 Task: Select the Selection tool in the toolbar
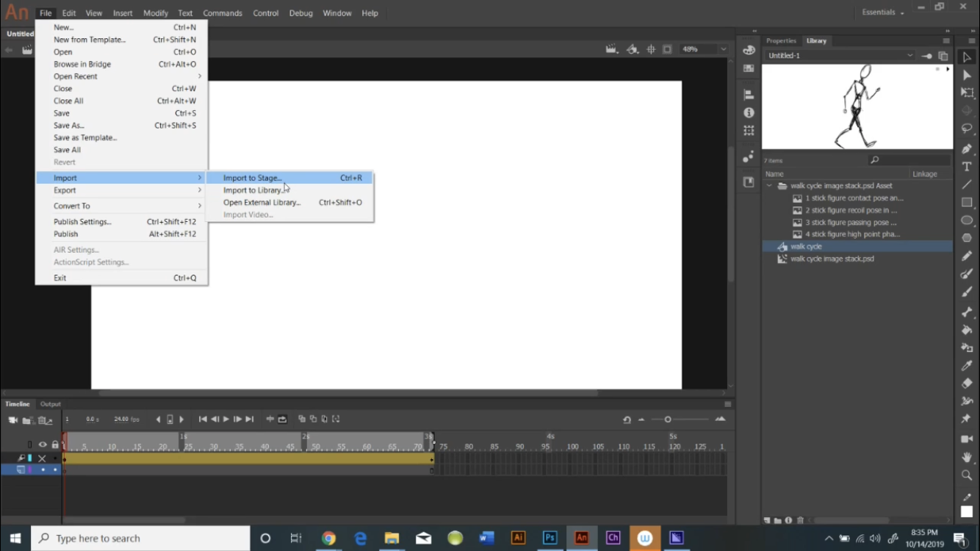(x=967, y=56)
